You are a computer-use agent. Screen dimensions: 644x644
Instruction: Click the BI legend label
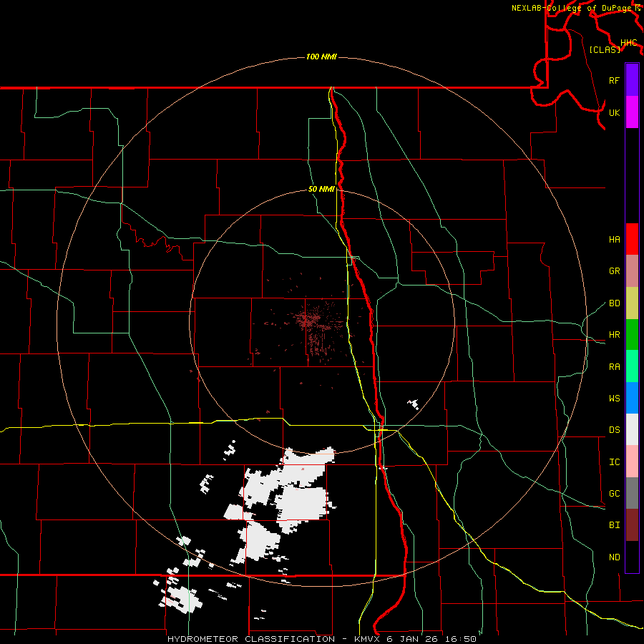click(x=615, y=525)
